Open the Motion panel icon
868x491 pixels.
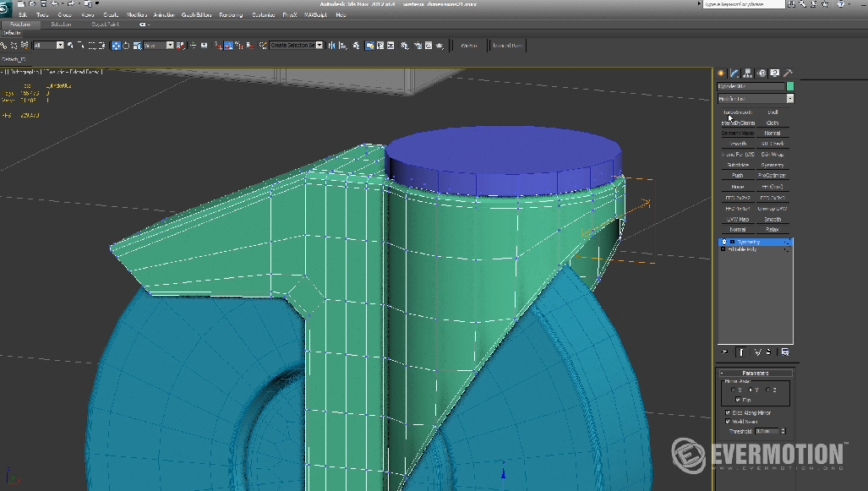coord(762,73)
